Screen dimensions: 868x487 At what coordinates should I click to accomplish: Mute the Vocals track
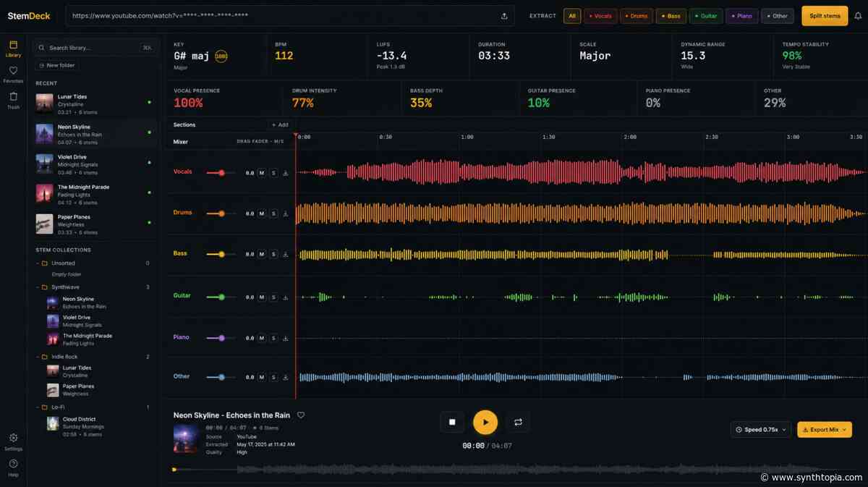click(x=262, y=173)
